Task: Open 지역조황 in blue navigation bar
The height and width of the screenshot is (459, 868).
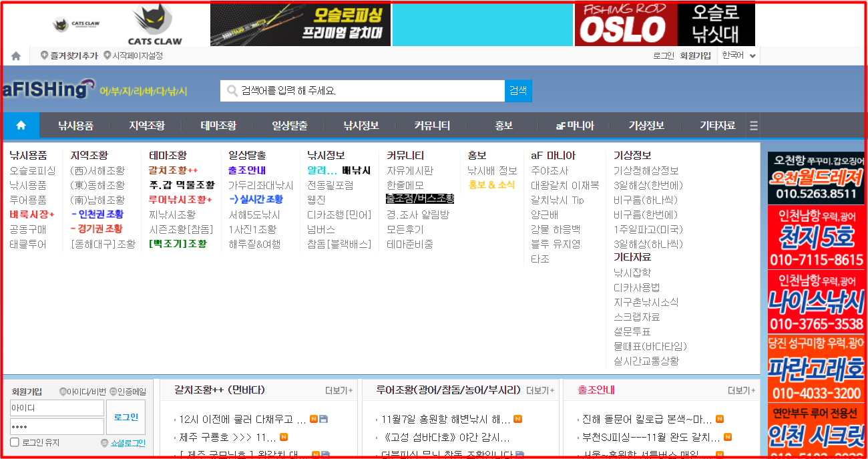Action: [147, 126]
